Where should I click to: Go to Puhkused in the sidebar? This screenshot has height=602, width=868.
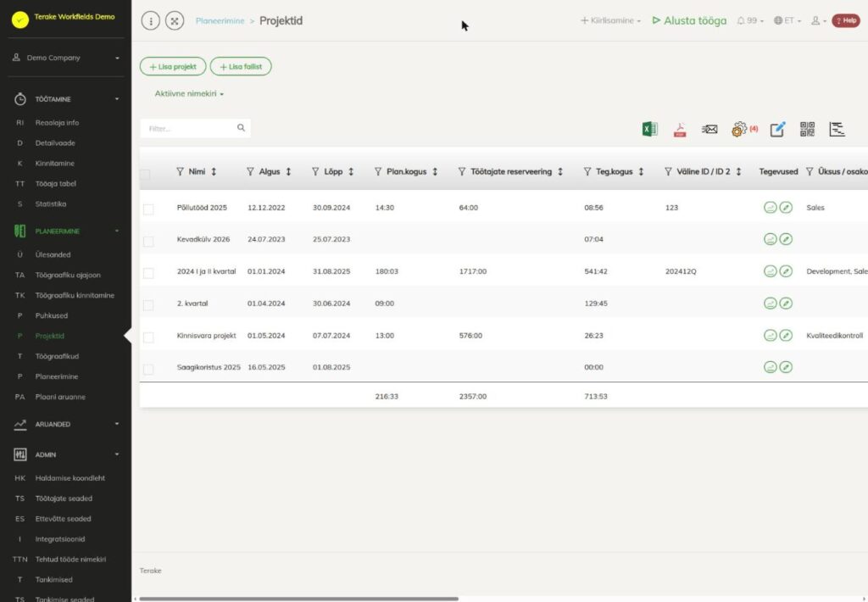click(52, 315)
